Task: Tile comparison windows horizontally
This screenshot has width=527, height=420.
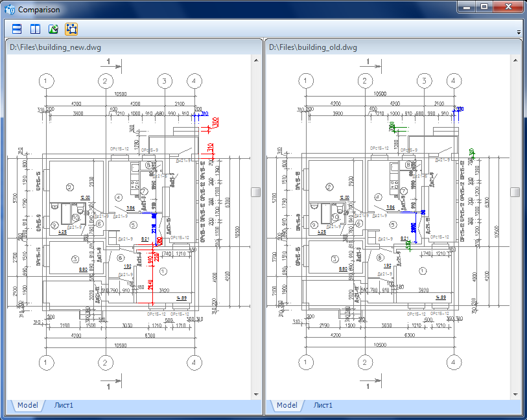Action: click(x=17, y=29)
